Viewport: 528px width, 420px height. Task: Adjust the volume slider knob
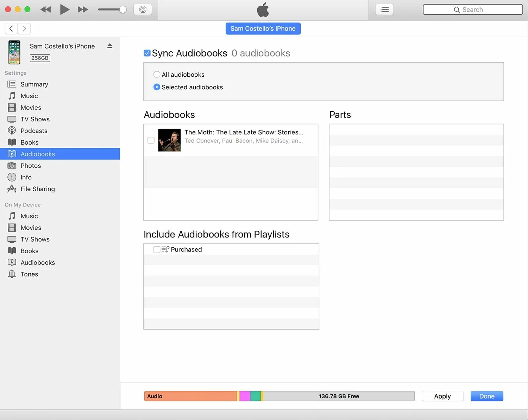[x=122, y=9]
